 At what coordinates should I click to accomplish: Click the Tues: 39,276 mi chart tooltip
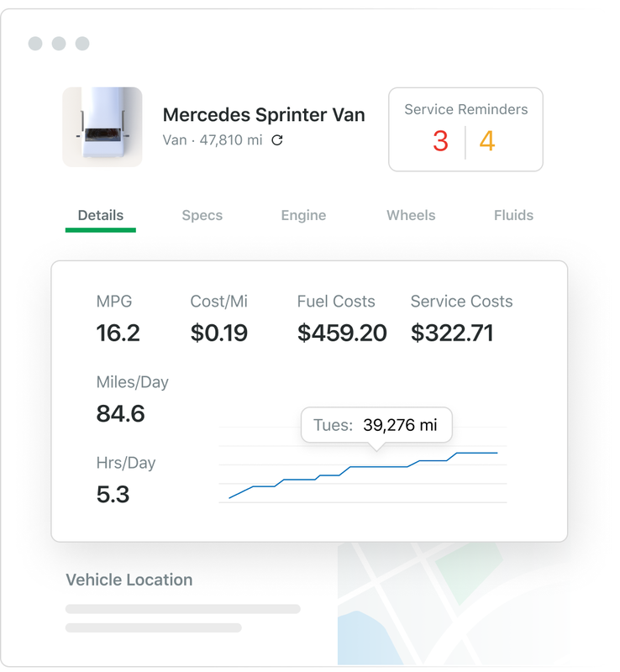[376, 425]
